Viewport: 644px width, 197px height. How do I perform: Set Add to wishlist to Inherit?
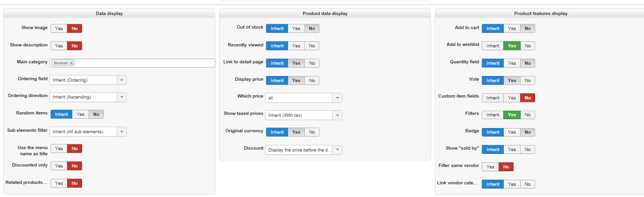coord(492,46)
